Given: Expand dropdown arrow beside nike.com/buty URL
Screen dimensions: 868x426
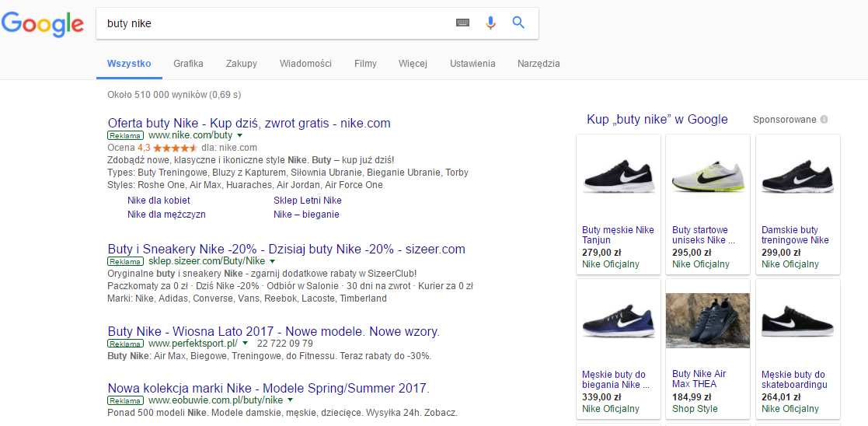Looking at the screenshot, I should (239, 135).
